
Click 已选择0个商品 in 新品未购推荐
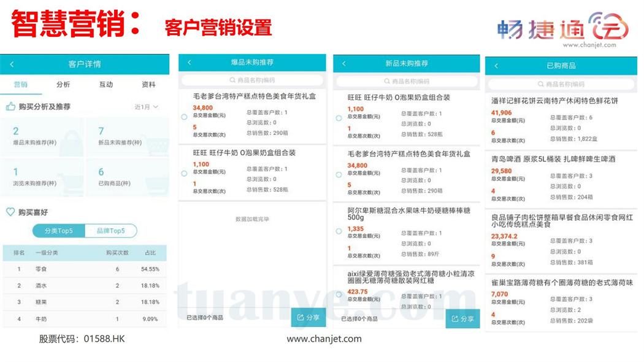pyautogui.click(x=359, y=319)
